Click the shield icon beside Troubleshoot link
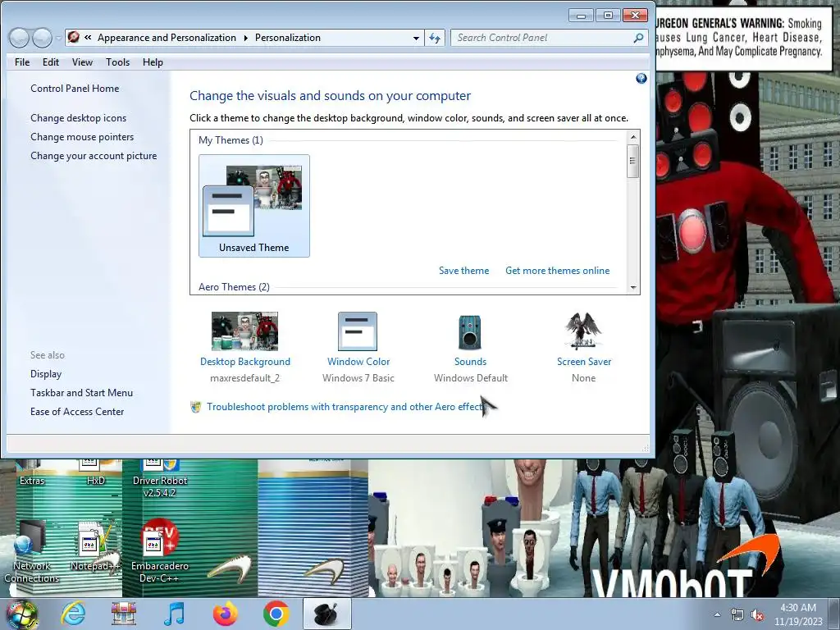The width and height of the screenshot is (840, 630). click(196, 407)
